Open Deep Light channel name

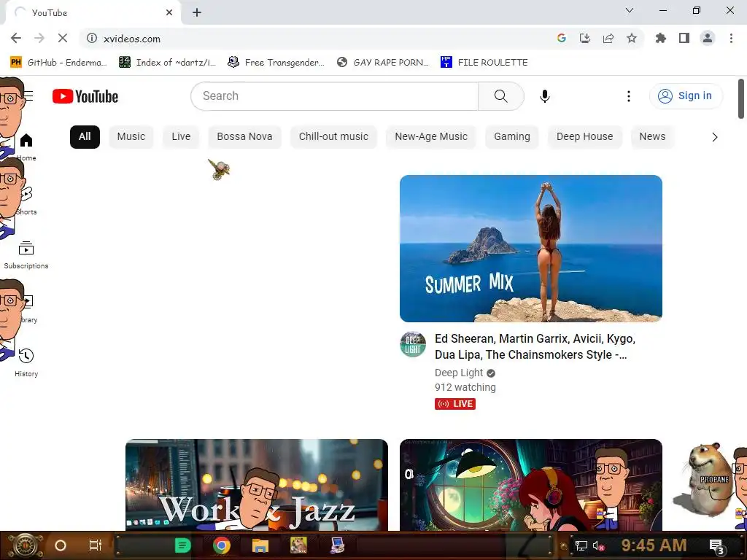coord(459,373)
